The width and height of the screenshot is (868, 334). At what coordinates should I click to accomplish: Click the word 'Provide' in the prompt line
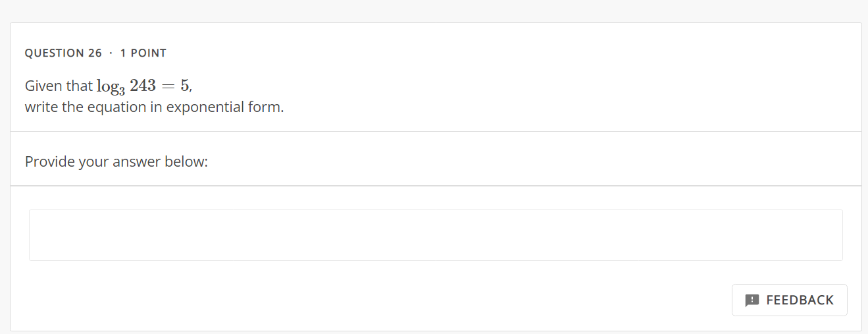point(49,161)
